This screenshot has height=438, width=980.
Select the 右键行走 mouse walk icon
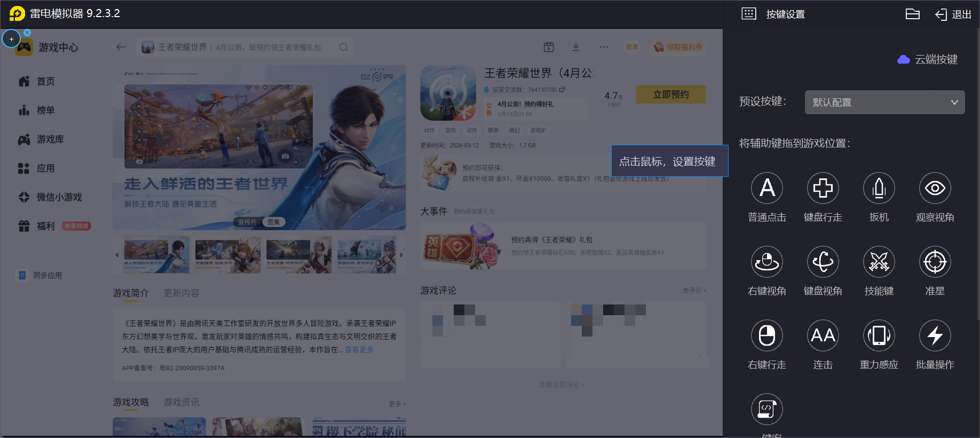(x=767, y=335)
